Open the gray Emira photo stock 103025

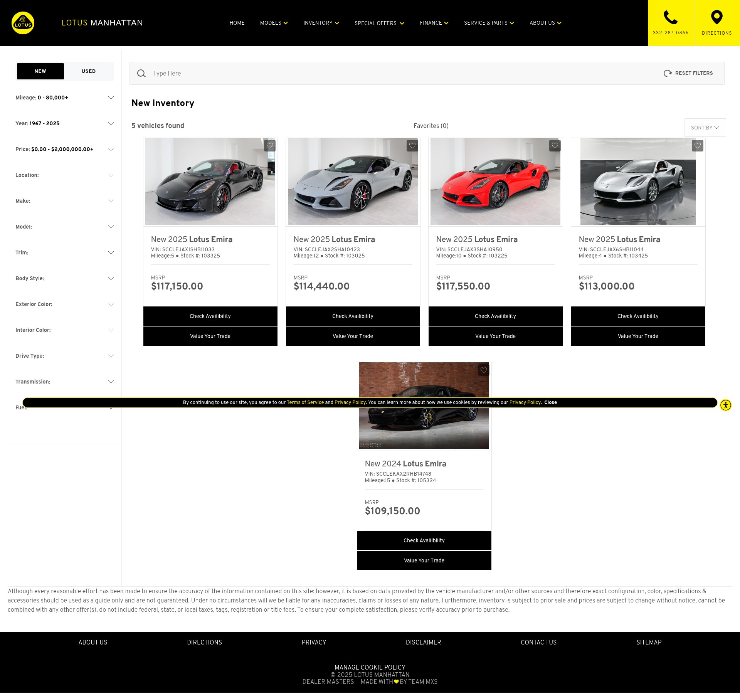[353, 181]
